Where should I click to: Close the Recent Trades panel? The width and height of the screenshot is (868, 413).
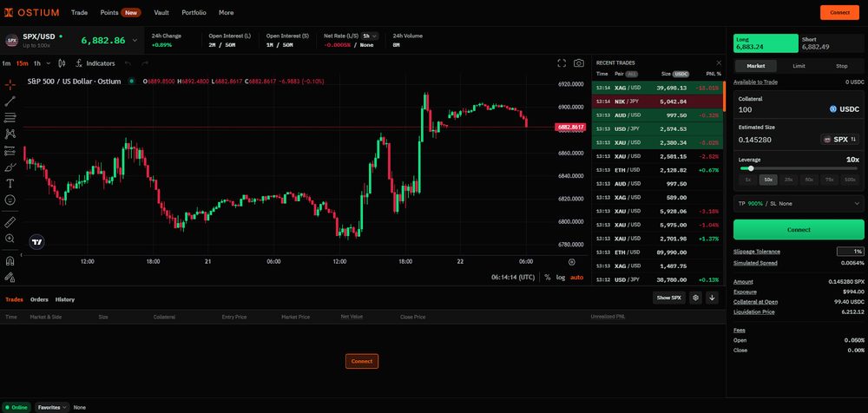[719, 63]
